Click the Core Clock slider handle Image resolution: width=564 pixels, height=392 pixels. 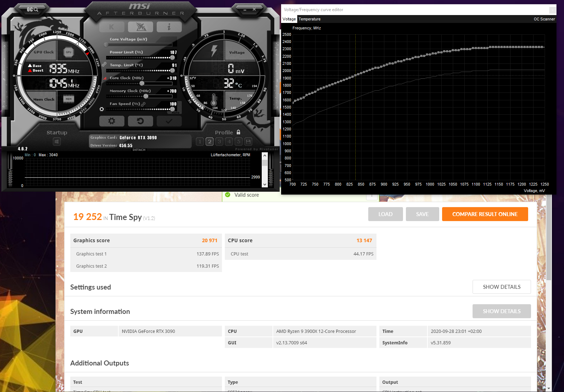tap(142, 83)
